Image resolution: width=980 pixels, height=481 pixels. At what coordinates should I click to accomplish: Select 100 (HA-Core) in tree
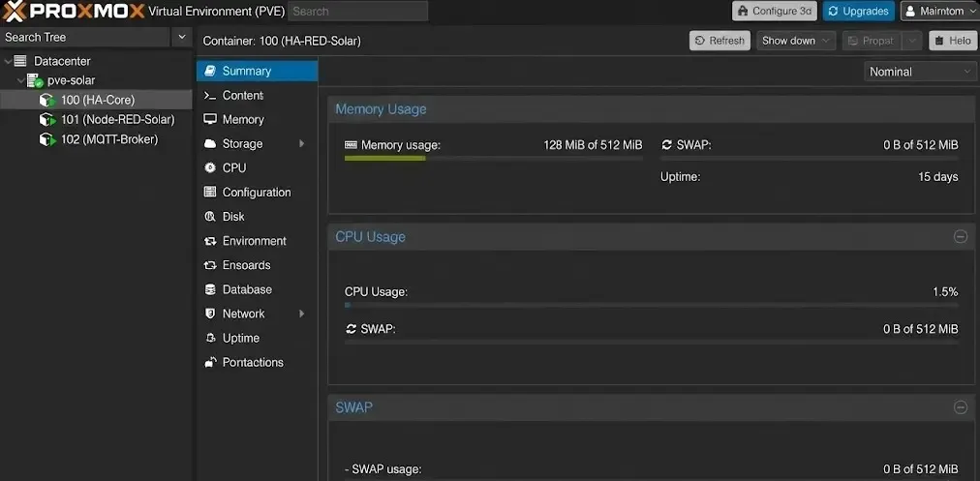[x=96, y=100]
